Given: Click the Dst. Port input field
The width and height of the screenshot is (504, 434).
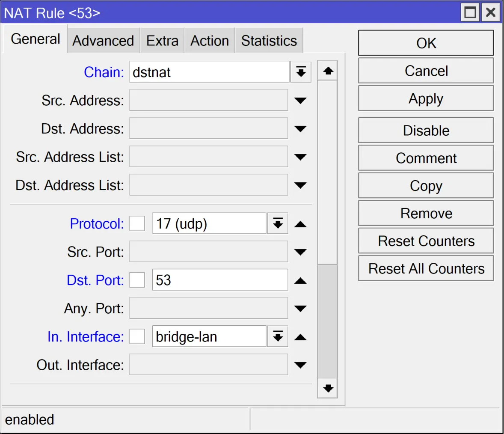Looking at the screenshot, I should (x=220, y=280).
